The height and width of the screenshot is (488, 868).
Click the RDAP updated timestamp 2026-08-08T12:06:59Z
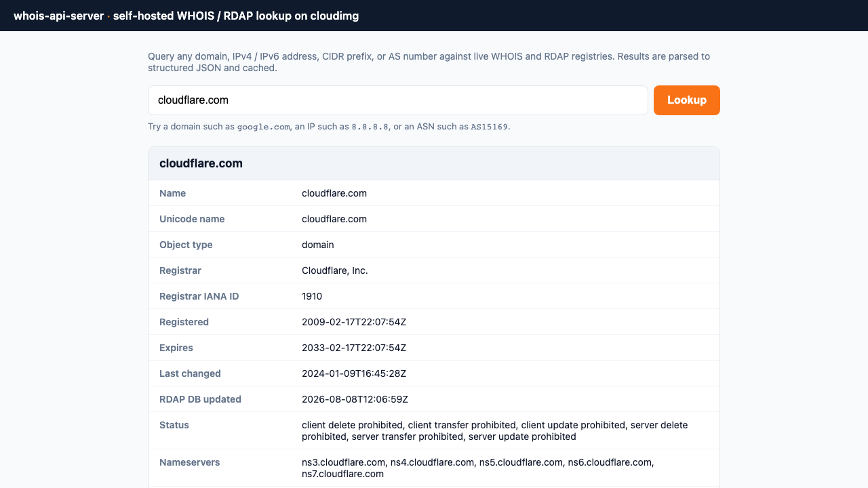[355, 399]
